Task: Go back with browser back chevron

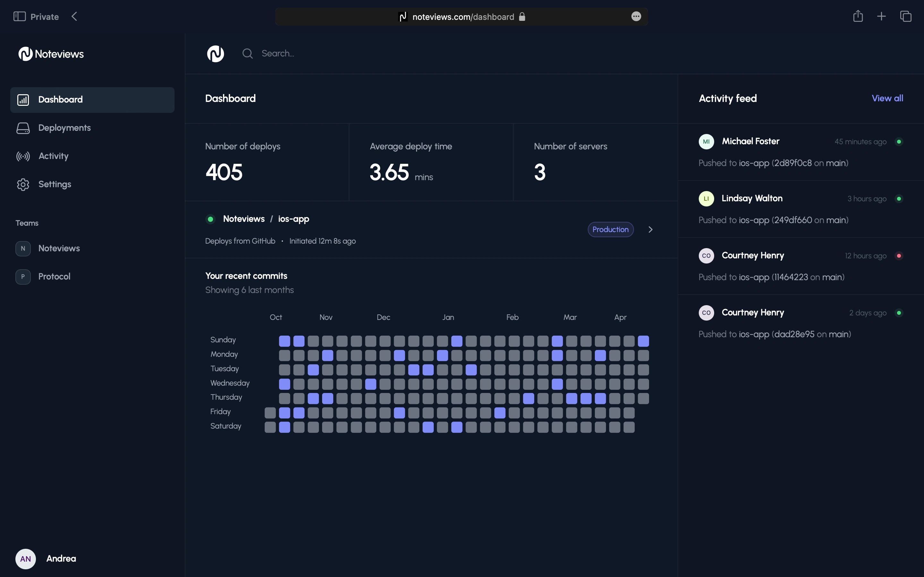Action: pos(74,16)
